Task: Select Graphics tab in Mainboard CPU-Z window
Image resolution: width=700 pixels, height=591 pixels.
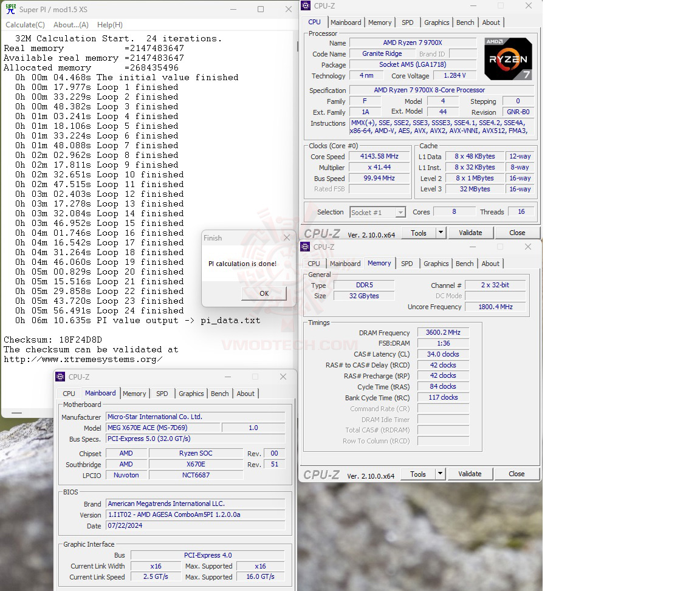Action: click(191, 394)
